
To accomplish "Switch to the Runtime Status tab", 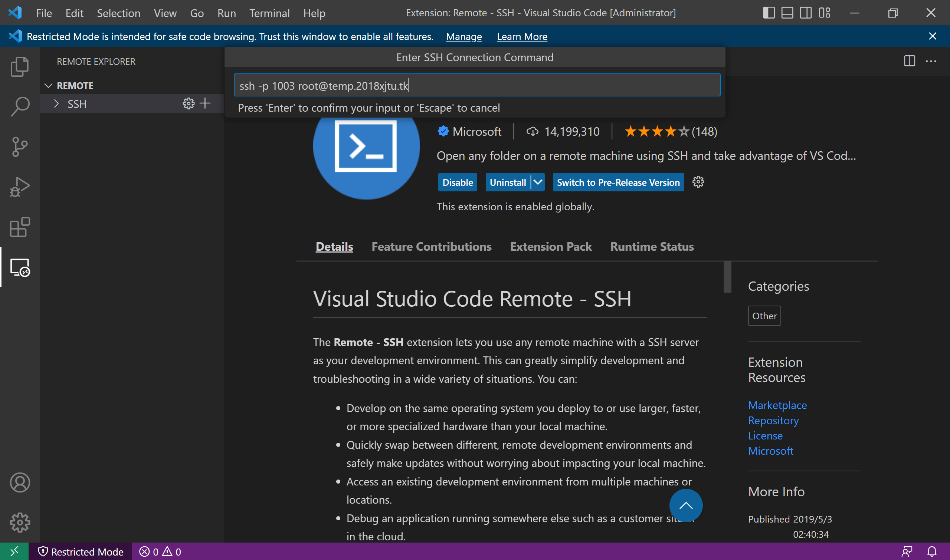I will click(652, 246).
